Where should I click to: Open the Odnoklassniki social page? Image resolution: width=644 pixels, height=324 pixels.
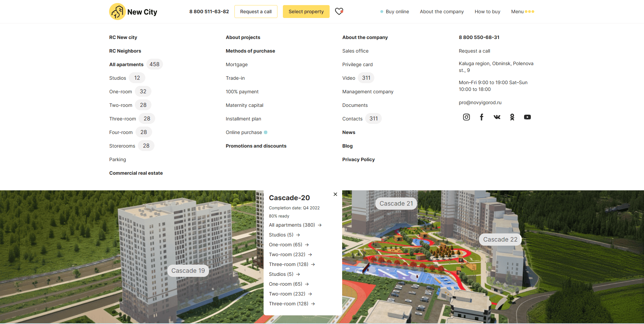tap(512, 117)
